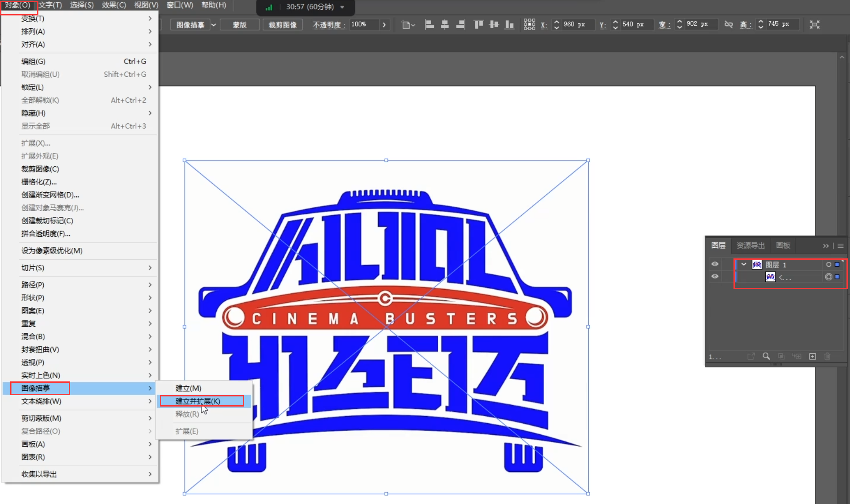Click the reference point grid icon
Screen dimensions: 850x504
(x=529, y=24)
